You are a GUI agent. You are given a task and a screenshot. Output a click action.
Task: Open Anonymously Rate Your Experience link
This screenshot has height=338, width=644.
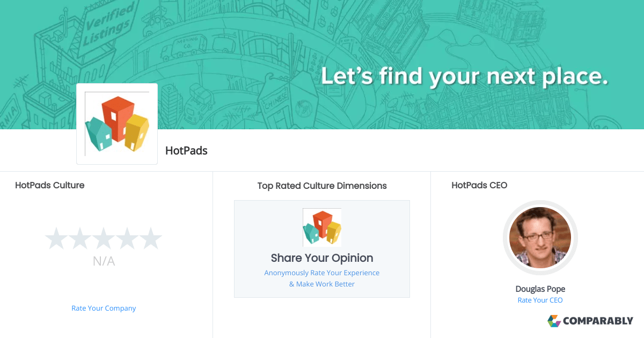(321, 273)
